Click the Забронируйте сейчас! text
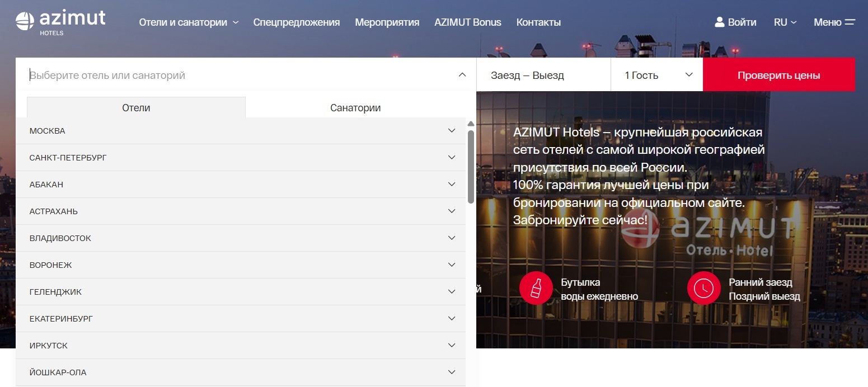The height and width of the screenshot is (387, 868). 580,220
